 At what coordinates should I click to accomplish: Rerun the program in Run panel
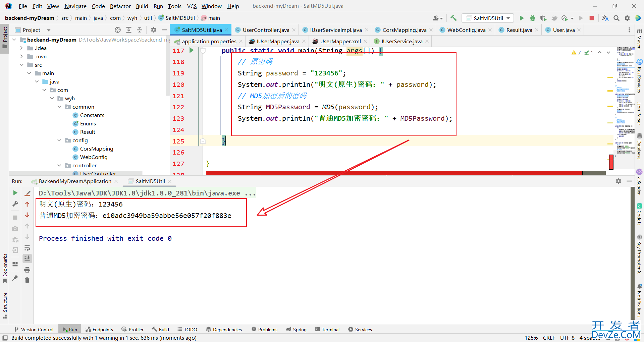coord(15,193)
